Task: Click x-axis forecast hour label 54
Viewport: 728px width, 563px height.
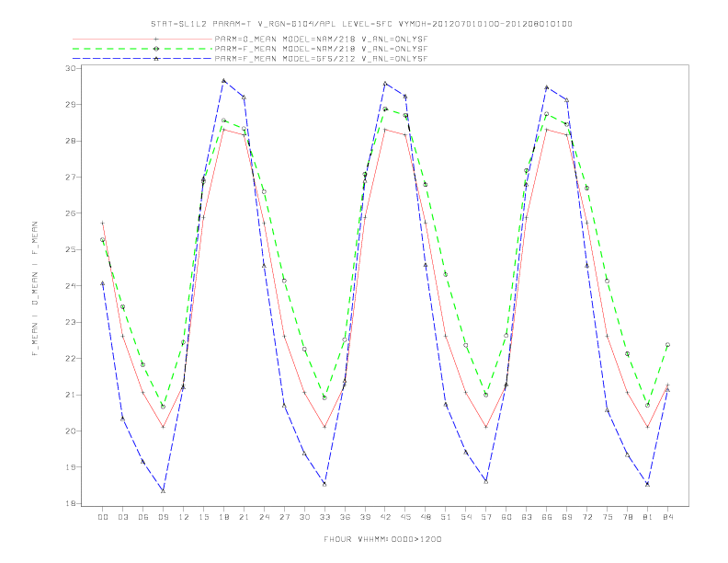Action: [x=466, y=517]
